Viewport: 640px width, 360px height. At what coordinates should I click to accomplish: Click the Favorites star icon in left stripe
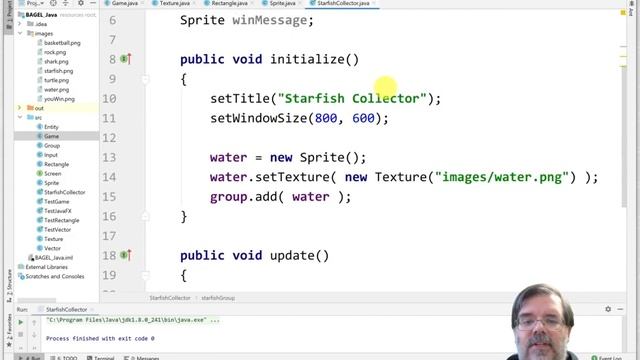click(x=9, y=345)
